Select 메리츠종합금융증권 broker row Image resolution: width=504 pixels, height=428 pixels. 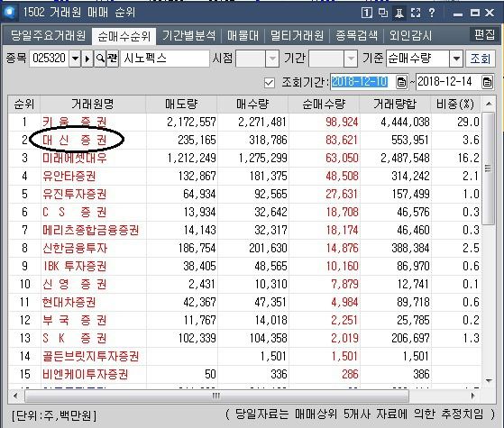[91, 230]
